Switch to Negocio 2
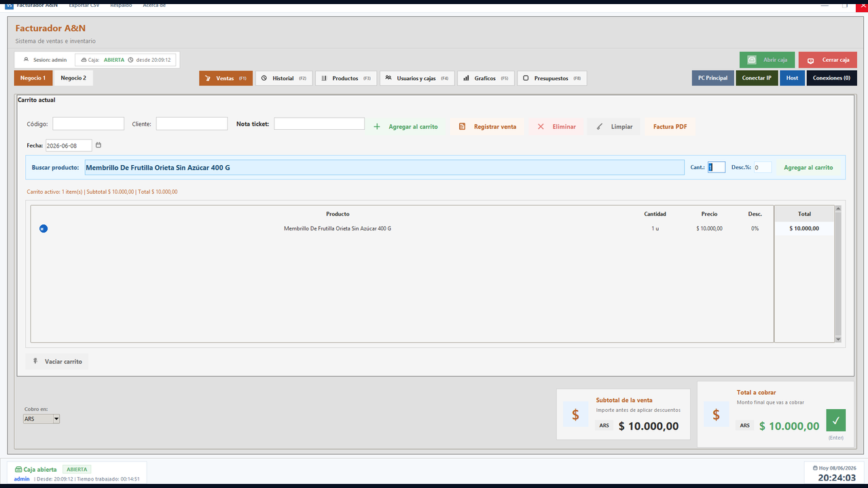 [73, 78]
